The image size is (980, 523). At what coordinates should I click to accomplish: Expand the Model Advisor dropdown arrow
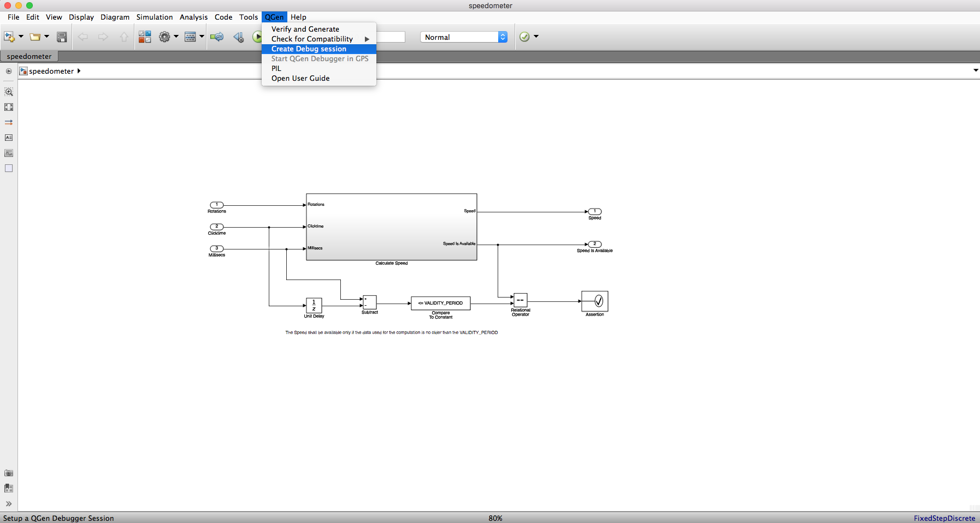point(536,37)
